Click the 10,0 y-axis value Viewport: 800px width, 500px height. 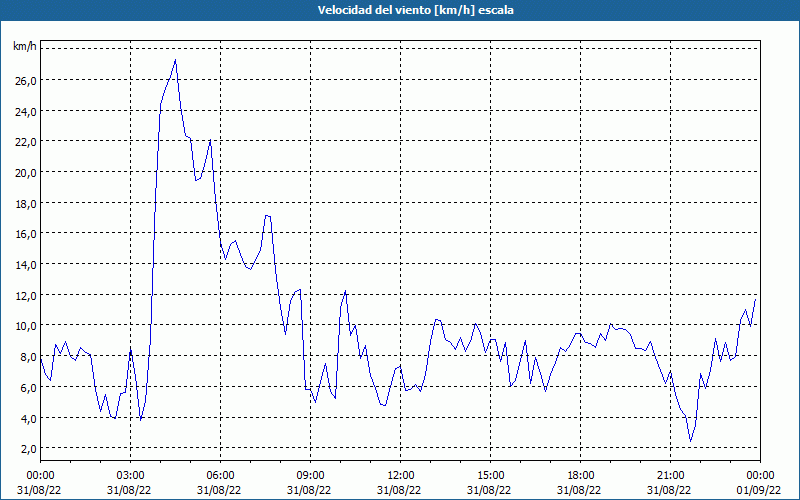click(26, 326)
